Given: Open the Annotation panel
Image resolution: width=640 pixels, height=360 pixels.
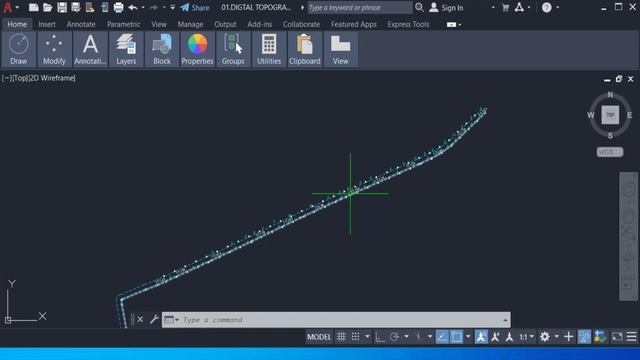Looking at the screenshot, I should 90,49.
